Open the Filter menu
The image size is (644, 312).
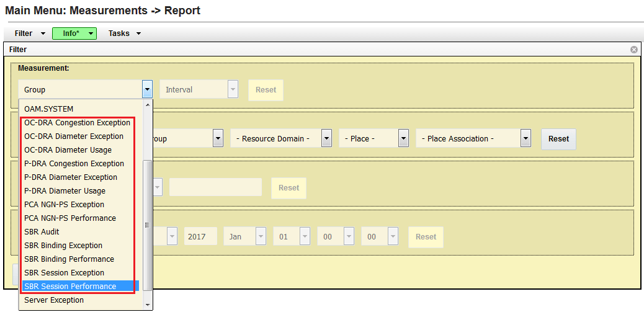point(29,33)
